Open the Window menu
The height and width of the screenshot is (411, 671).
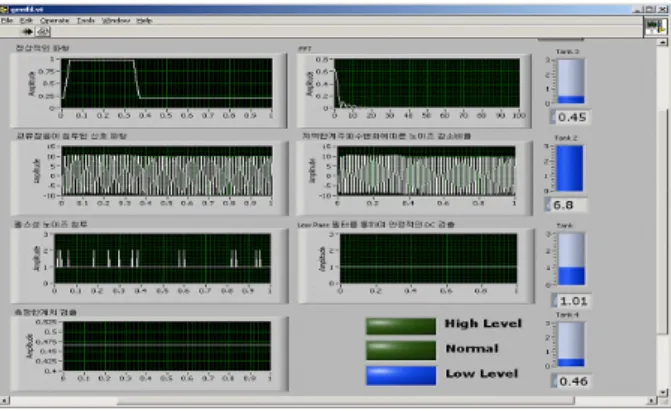[116, 20]
